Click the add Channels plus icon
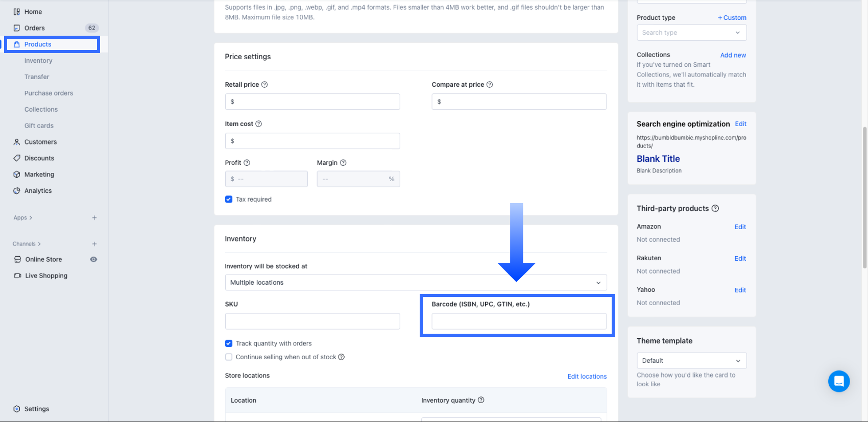 click(94, 244)
